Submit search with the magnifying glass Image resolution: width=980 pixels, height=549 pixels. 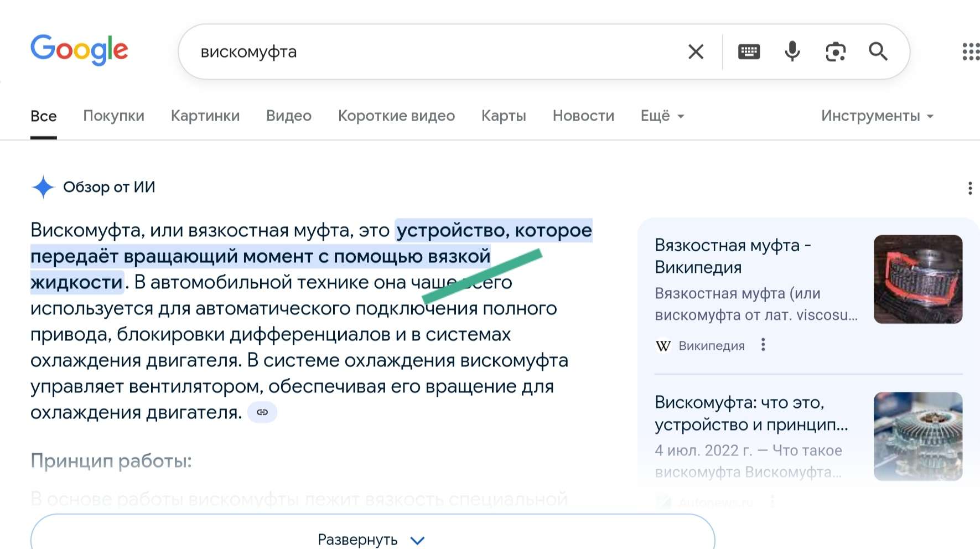pyautogui.click(x=878, y=51)
